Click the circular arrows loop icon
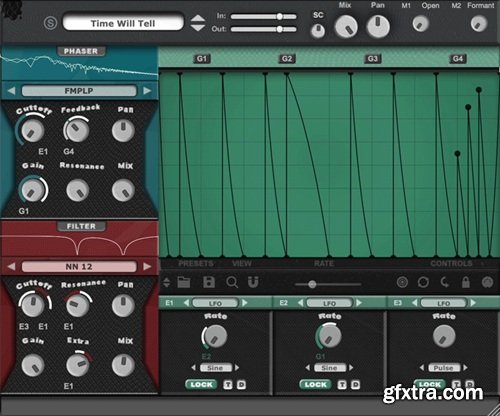Viewport: 500px width, 416px height. click(423, 283)
